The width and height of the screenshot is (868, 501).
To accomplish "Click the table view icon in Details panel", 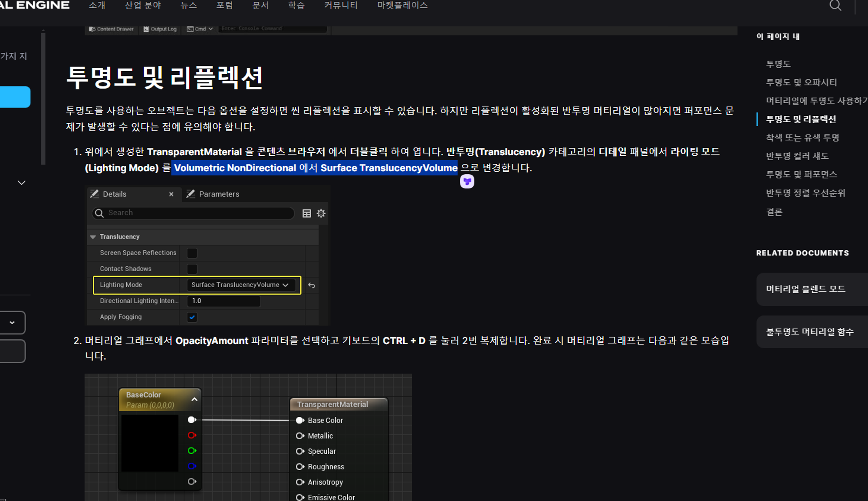I will tap(307, 213).
